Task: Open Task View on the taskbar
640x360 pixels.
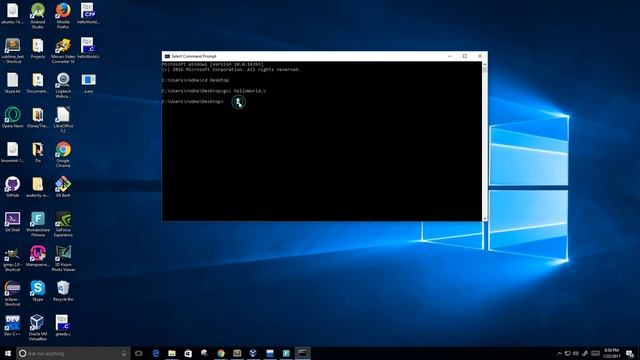Action: (139, 353)
